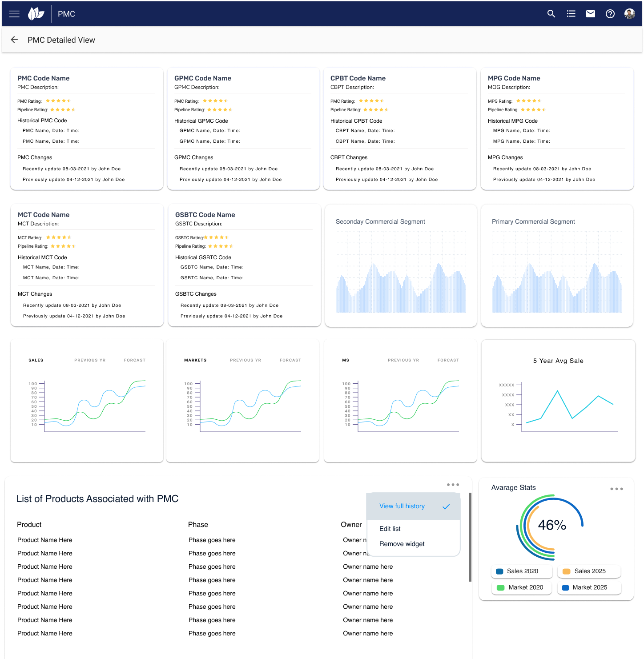Collapse the products list three-dot menu

tap(453, 485)
